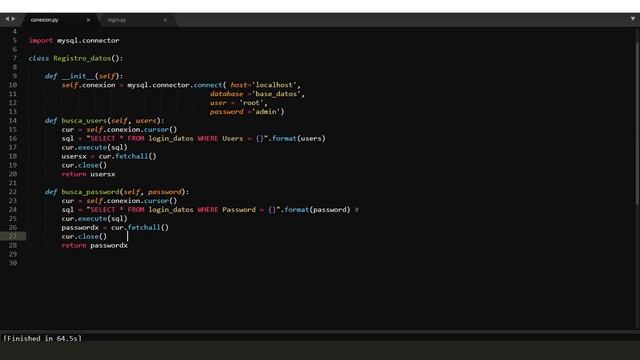Click '[Finished in 64.5s]' build output
This screenshot has width=640, height=360.
click(x=42, y=338)
